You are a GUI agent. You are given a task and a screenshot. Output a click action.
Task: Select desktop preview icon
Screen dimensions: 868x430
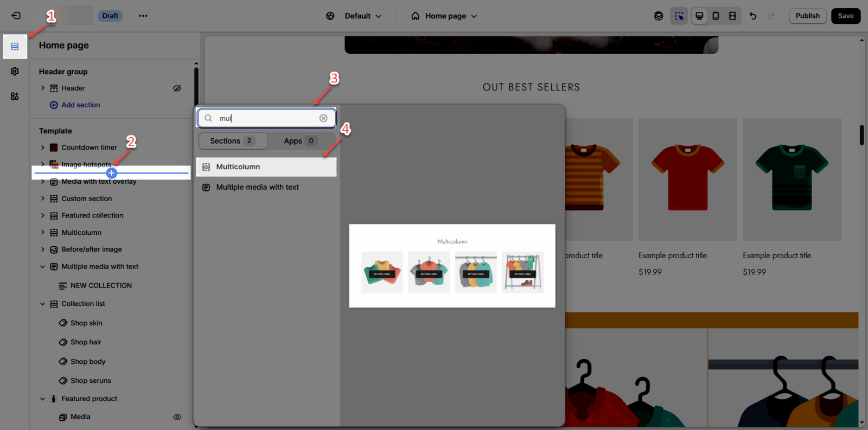(x=699, y=16)
